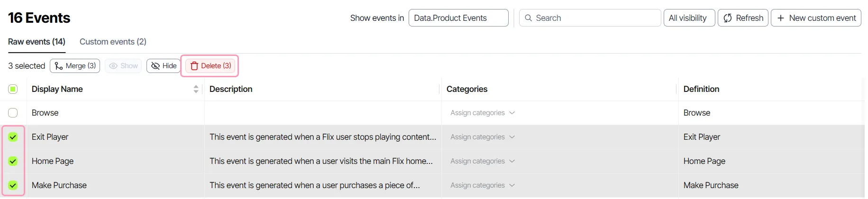The image size is (868, 199).
Task: Hide the selected events
Action: coord(164,66)
